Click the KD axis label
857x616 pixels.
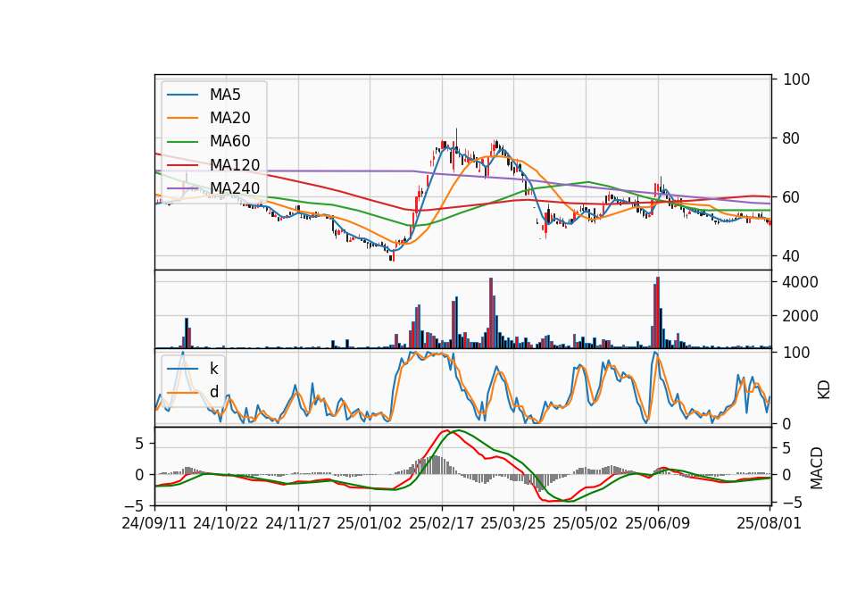click(x=824, y=390)
